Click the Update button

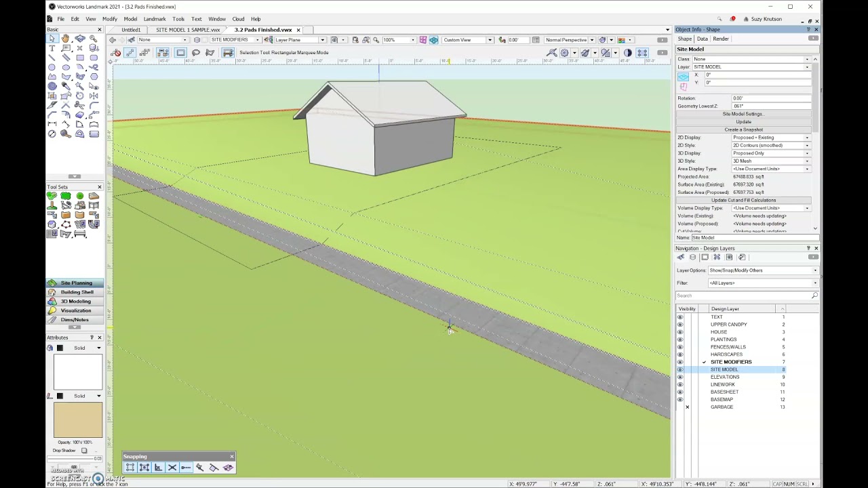pos(744,122)
